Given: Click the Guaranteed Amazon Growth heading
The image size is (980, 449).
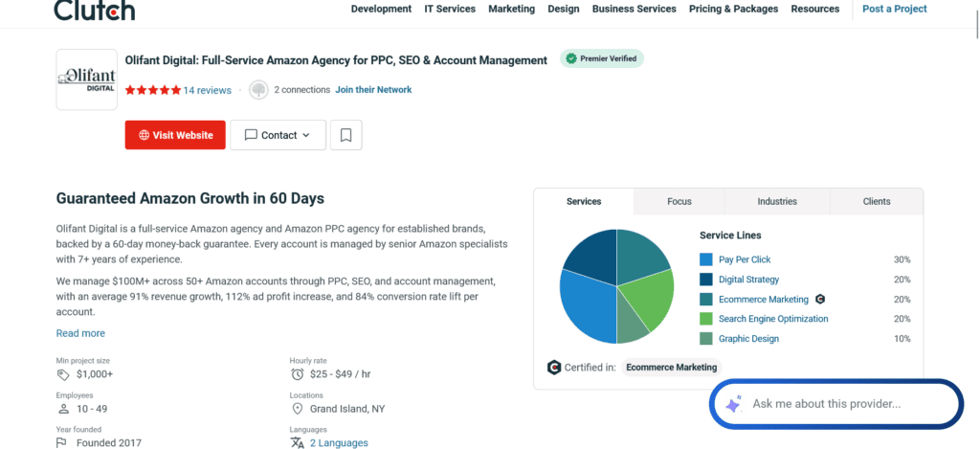Looking at the screenshot, I should tap(190, 199).
